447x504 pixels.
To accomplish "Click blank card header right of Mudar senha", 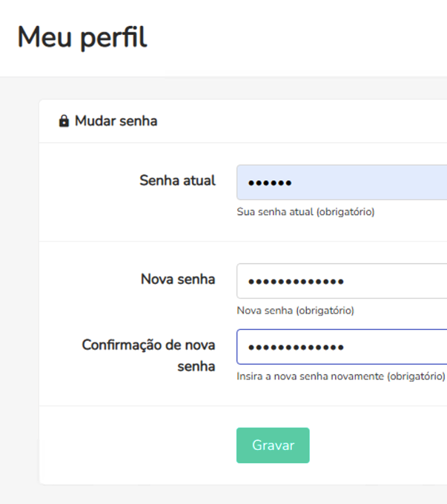I will (x=297, y=121).
